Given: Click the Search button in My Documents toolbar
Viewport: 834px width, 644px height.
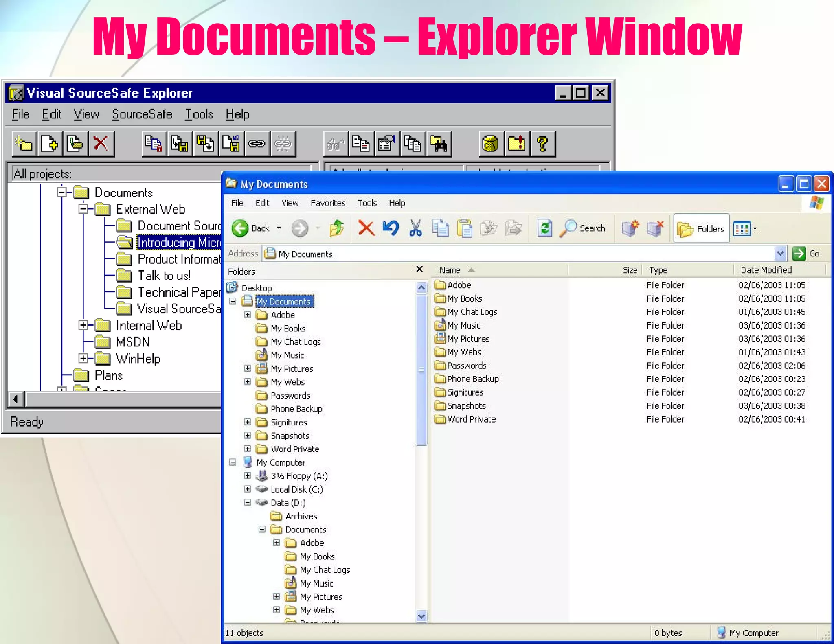Looking at the screenshot, I should 583,228.
